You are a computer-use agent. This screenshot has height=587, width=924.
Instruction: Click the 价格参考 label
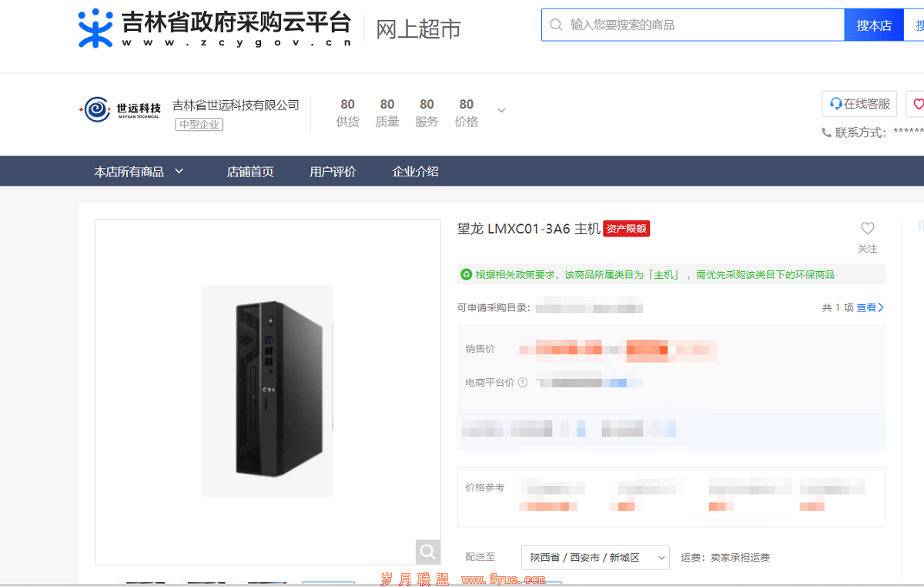pyautogui.click(x=485, y=488)
